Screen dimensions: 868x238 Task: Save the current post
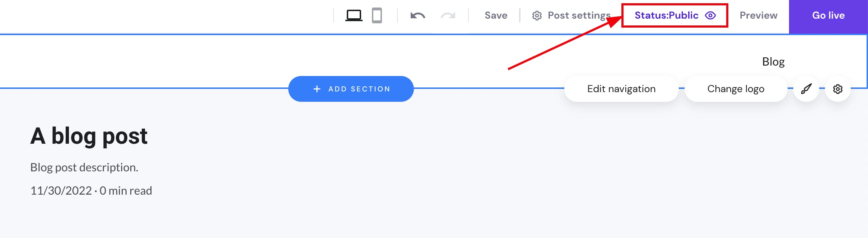[x=496, y=15]
